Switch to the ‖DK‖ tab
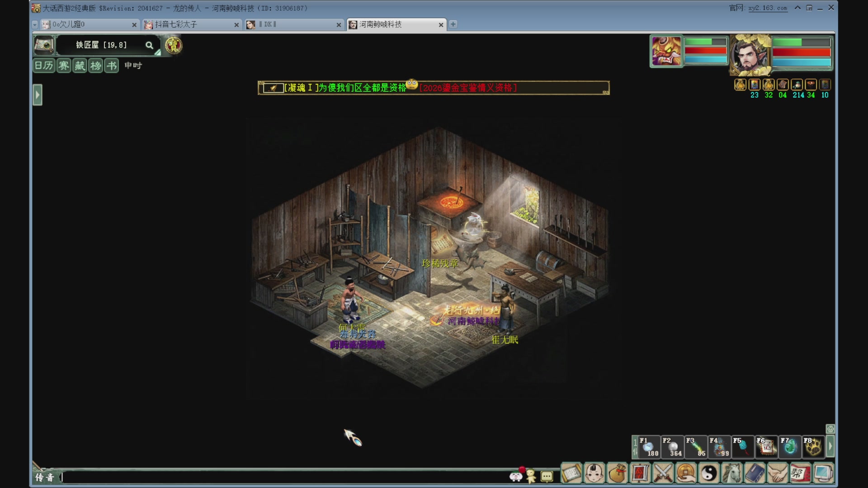 (294, 24)
